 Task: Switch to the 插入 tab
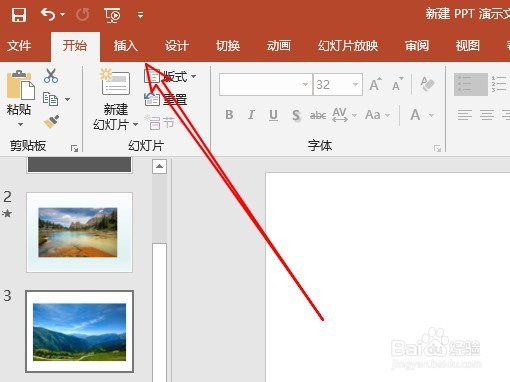(126, 46)
